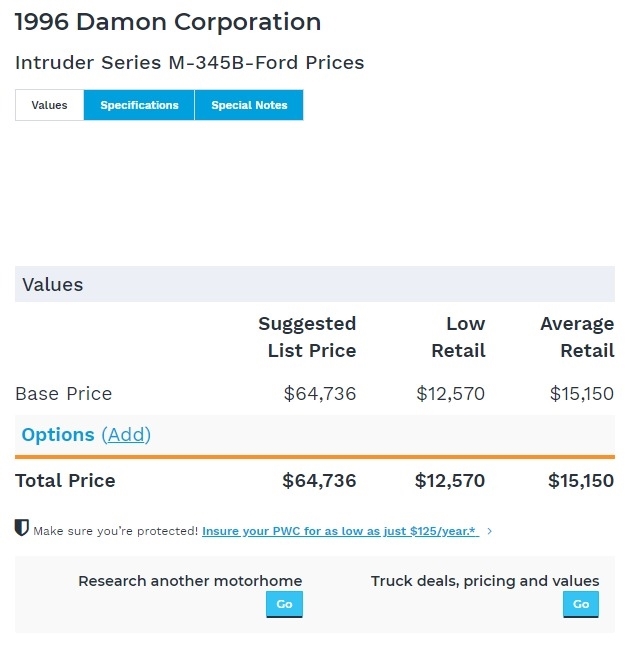This screenshot has height=672, width=625.
Task: Open the Special Notes tab
Action: (249, 105)
